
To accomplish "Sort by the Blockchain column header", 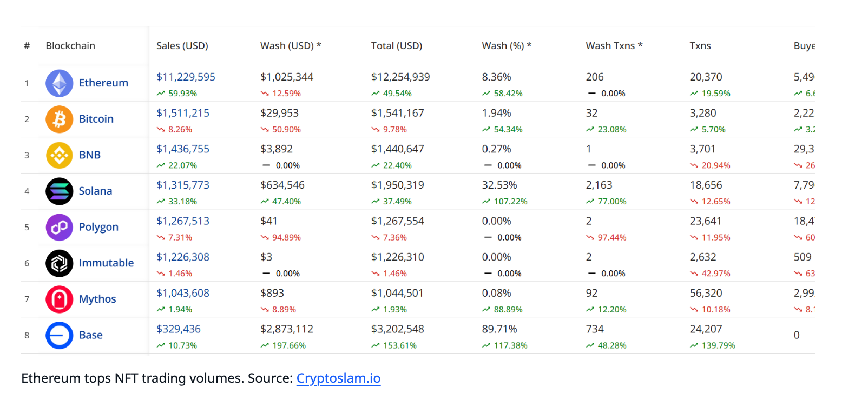I will tap(70, 46).
